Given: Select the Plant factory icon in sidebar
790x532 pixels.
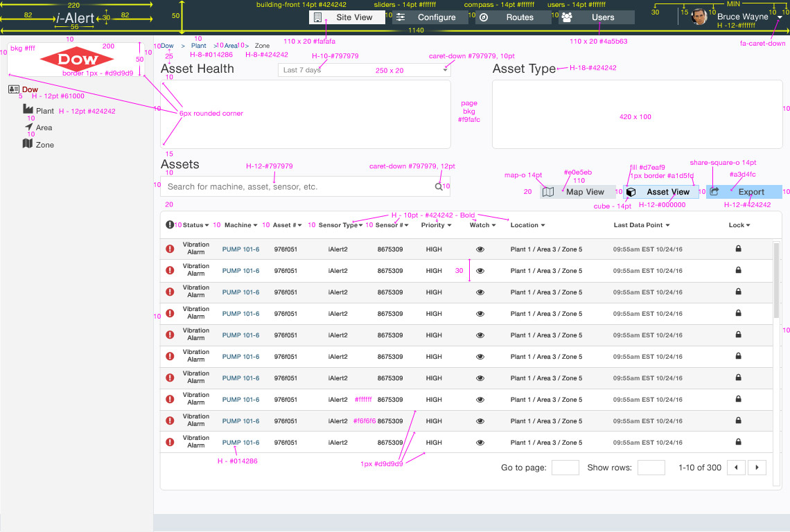Looking at the screenshot, I should (28, 109).
